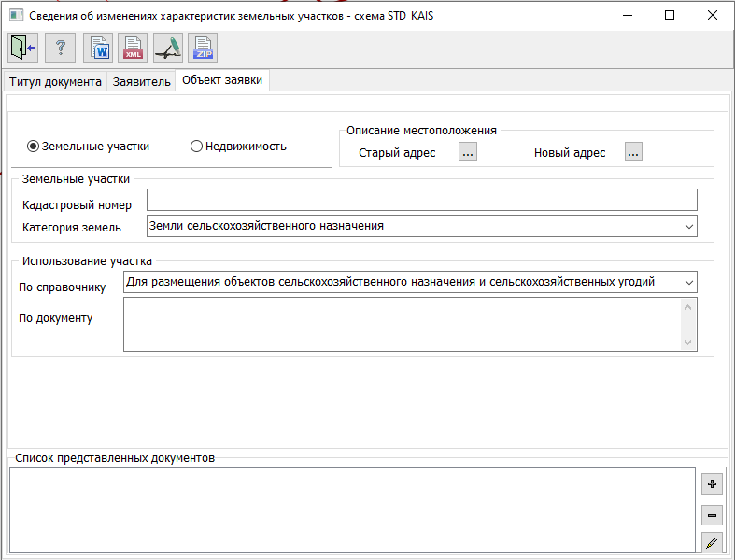Image resolution: width=735 pixels, height=560 pixels.
Task: Pack document into ZIP archive
Action: tap(203, 47)
